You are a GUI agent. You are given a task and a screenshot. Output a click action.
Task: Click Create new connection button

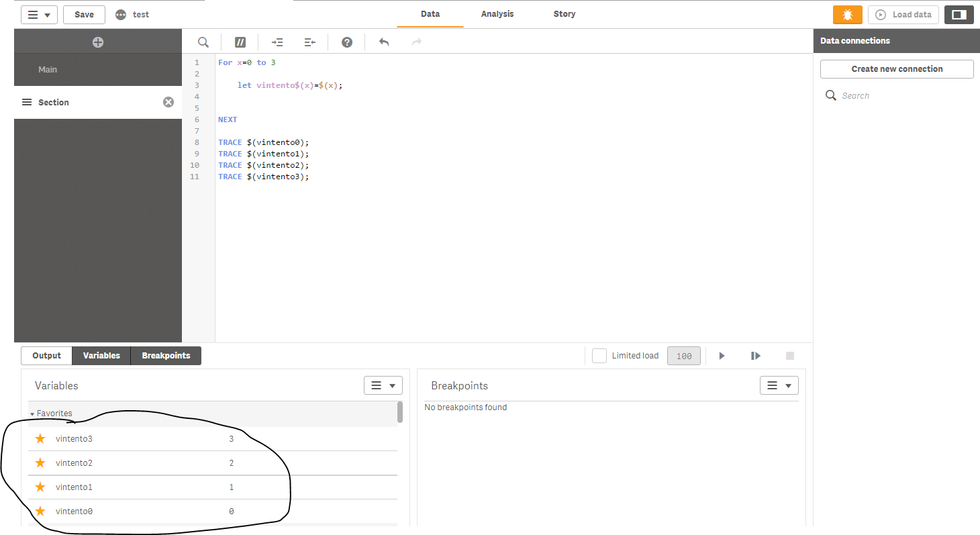897,69
